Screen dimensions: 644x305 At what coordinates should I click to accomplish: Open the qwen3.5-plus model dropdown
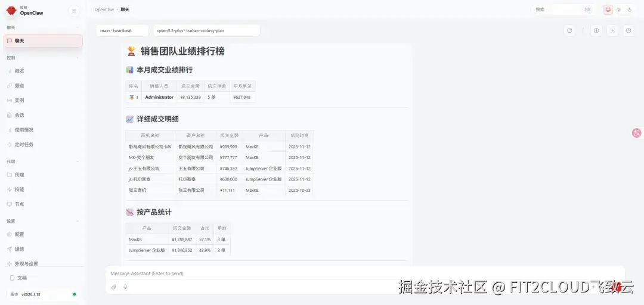(x=206, y=30)
